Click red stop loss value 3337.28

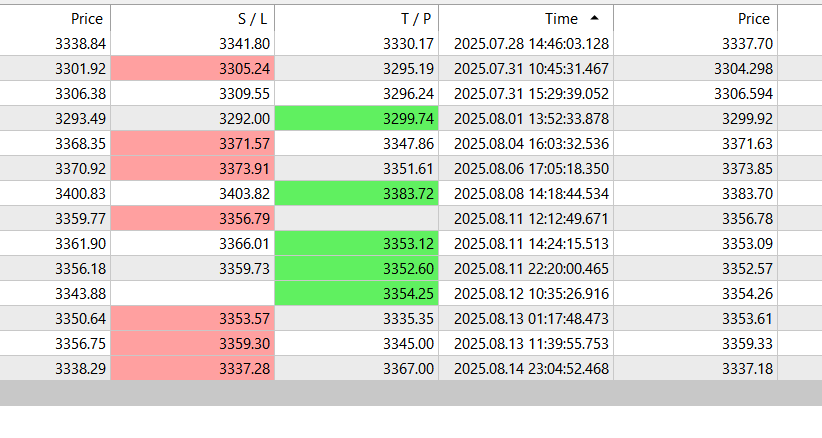click(193, 368)
